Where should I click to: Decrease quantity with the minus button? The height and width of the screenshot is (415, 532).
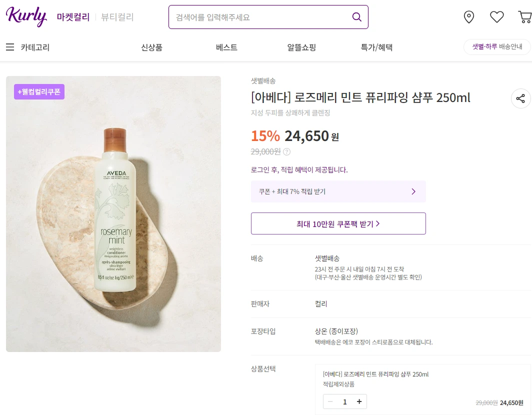(330, 402)
